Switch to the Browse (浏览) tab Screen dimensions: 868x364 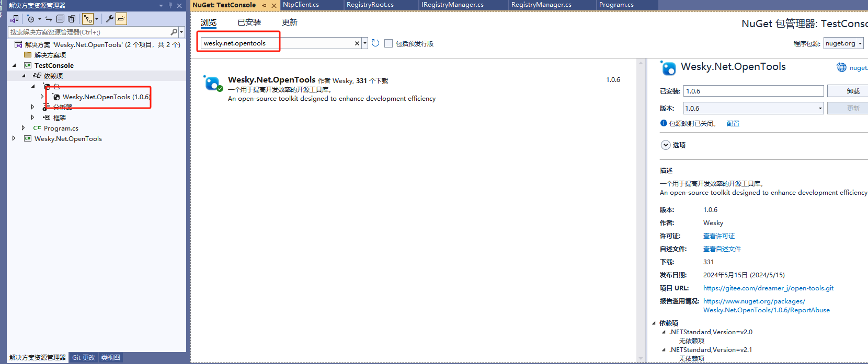(209, 22)
